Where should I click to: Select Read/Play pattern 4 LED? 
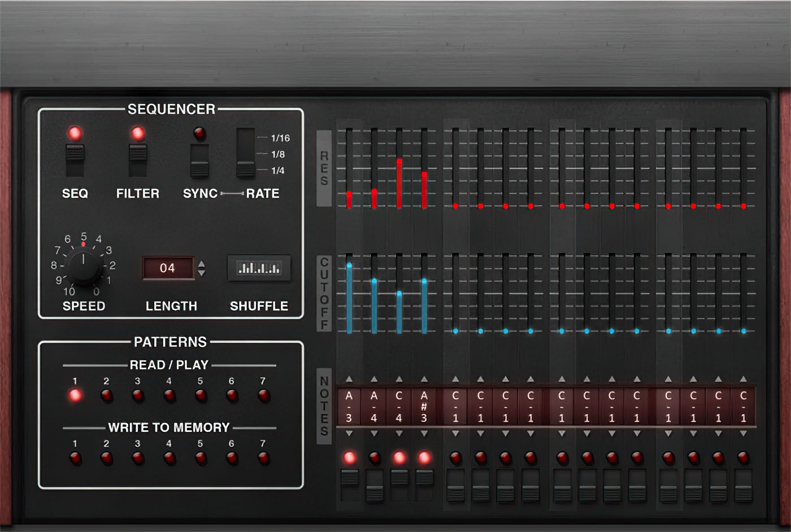pos(169,395)
